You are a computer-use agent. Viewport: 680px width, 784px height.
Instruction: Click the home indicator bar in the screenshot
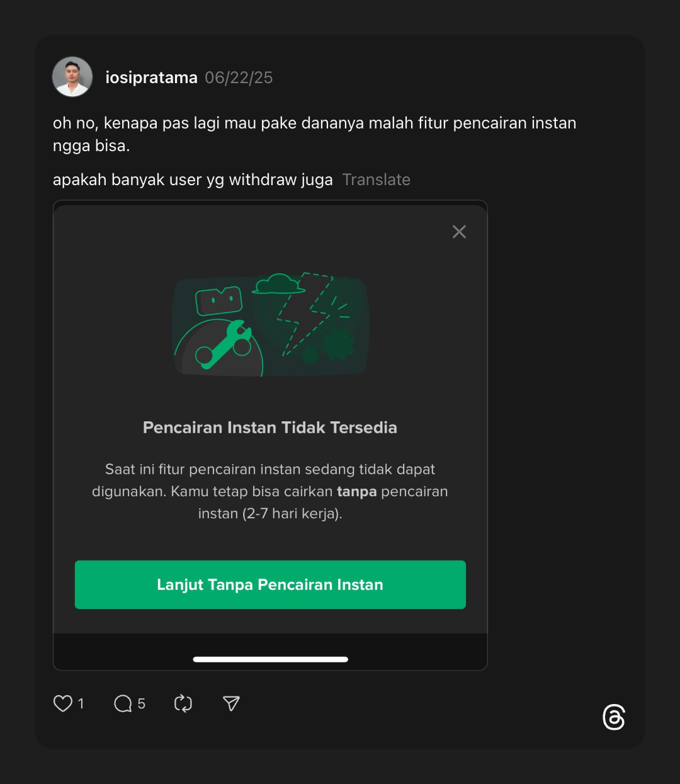(270, 659)
